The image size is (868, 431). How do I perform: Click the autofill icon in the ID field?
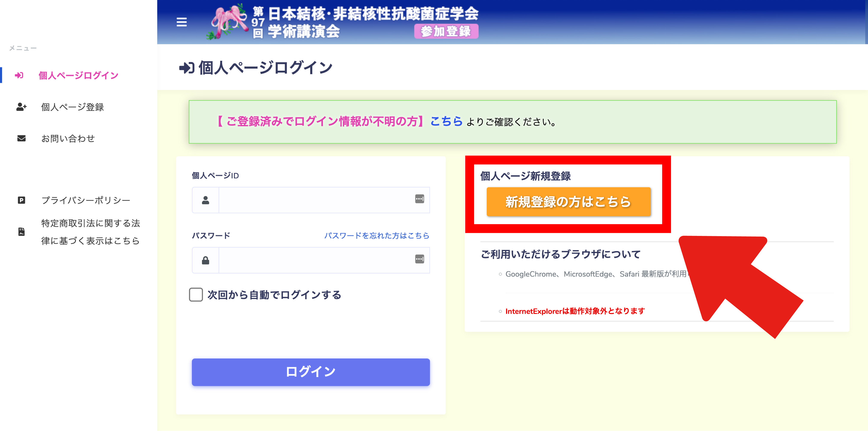419,199
